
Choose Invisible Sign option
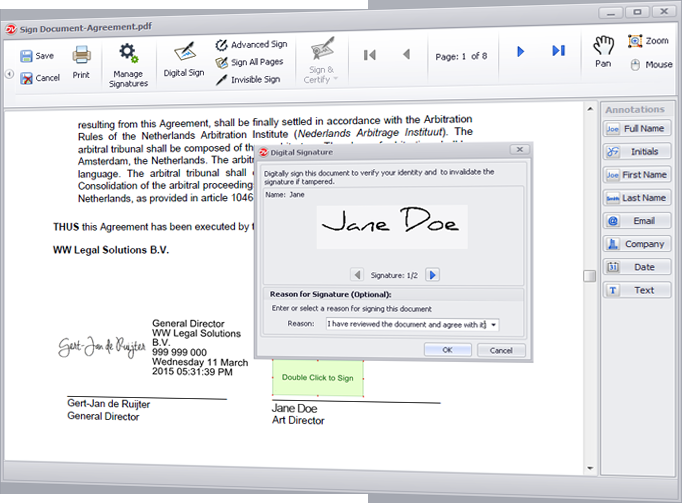(248, 80)
